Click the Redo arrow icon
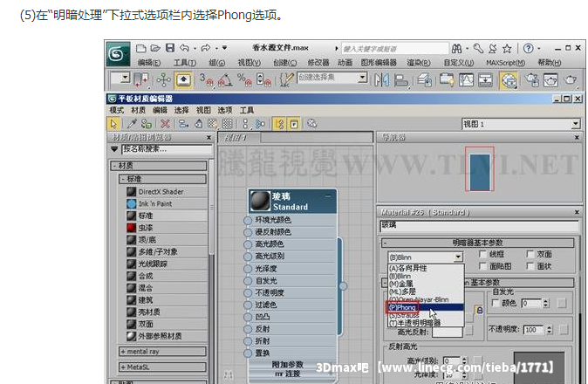The height and width of the screenshot is (384, 588). 206,48
